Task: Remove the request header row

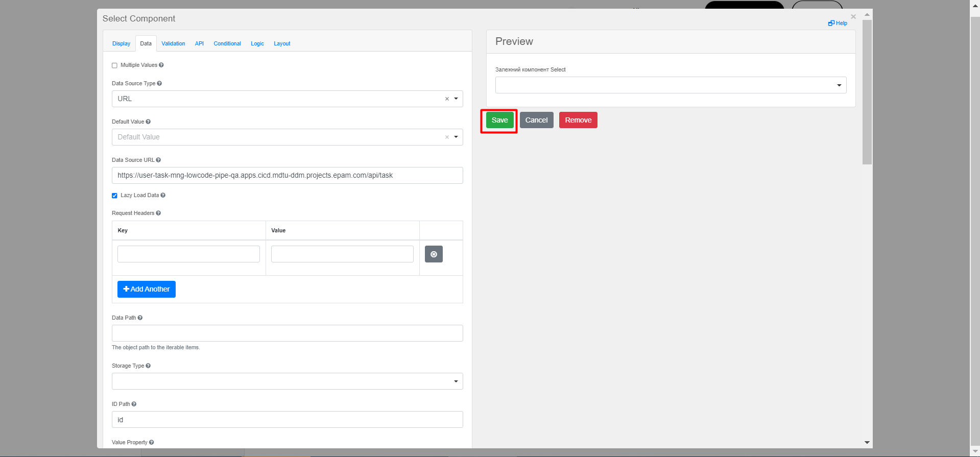Action: tap(434, 254)
